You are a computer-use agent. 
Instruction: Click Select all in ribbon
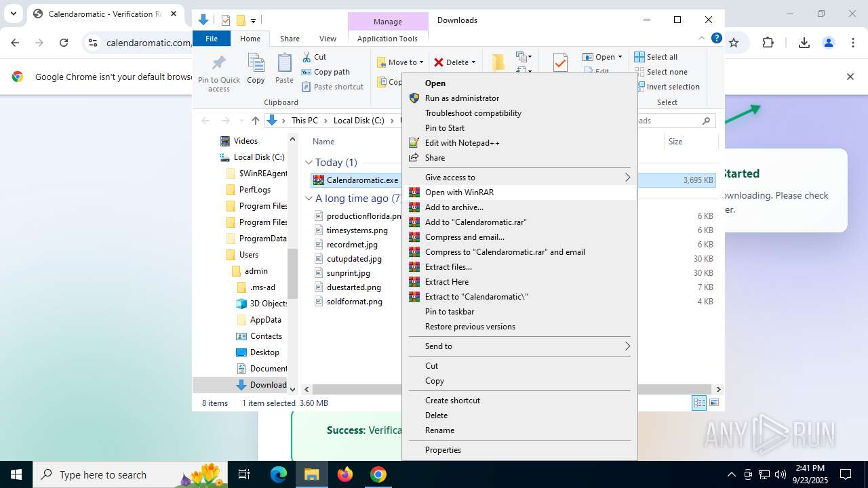pos(656,57)
